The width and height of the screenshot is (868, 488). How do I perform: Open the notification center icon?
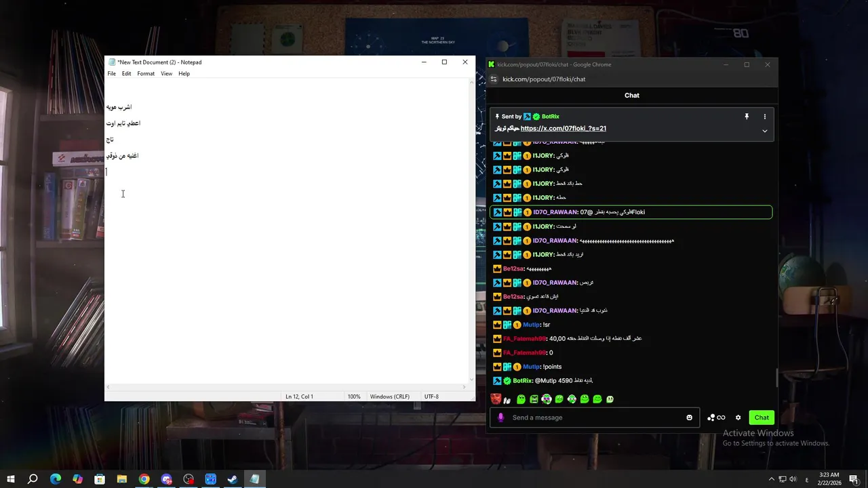point(854,479)
